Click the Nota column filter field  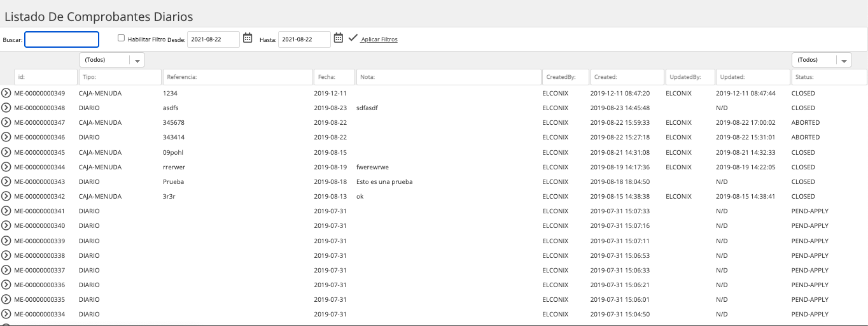[x=448, y=77]
